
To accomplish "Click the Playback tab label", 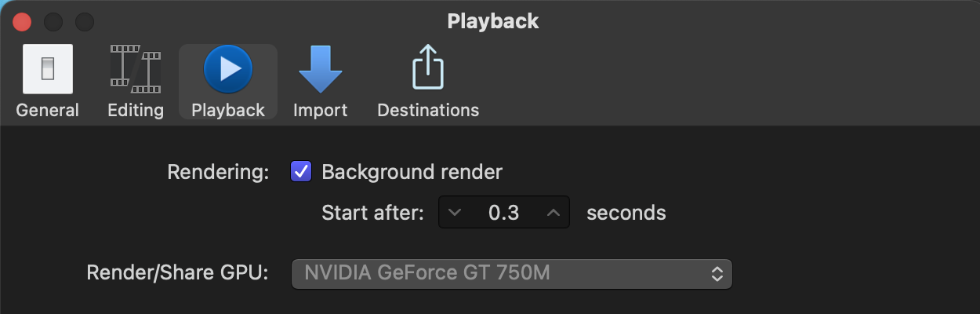I will 228,110.
